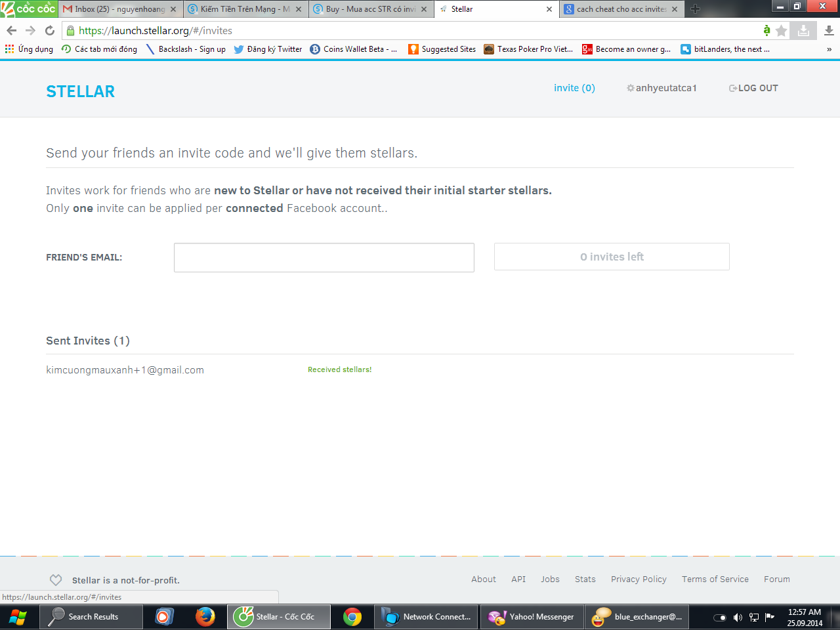Go forward to the next page
Viewport: 840px width, 630px height.
point(30,30)
